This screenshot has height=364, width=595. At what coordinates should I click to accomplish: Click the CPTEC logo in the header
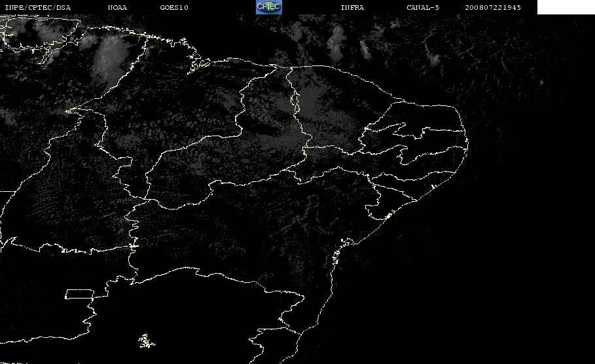tap(268, 7)
